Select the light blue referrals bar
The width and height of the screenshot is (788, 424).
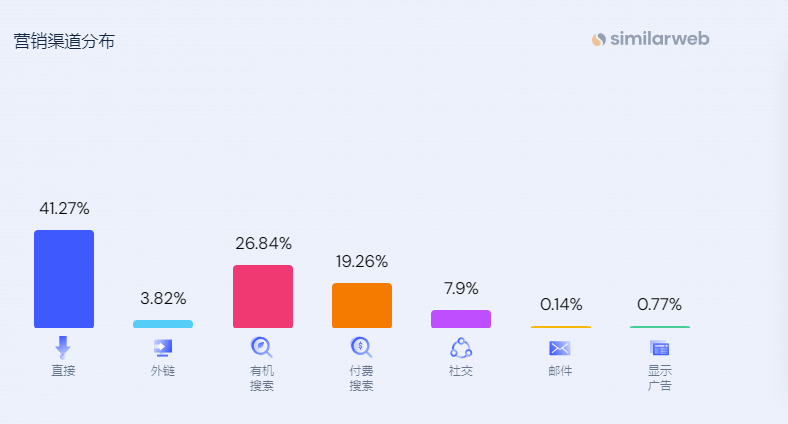(x=163, y=324)
